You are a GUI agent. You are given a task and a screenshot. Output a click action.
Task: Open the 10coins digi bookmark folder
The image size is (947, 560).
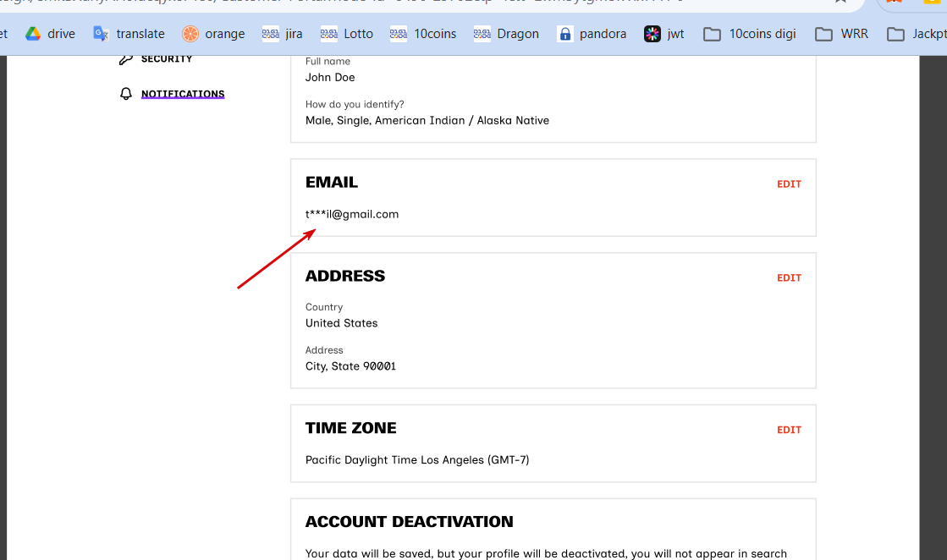click(750, 34)
